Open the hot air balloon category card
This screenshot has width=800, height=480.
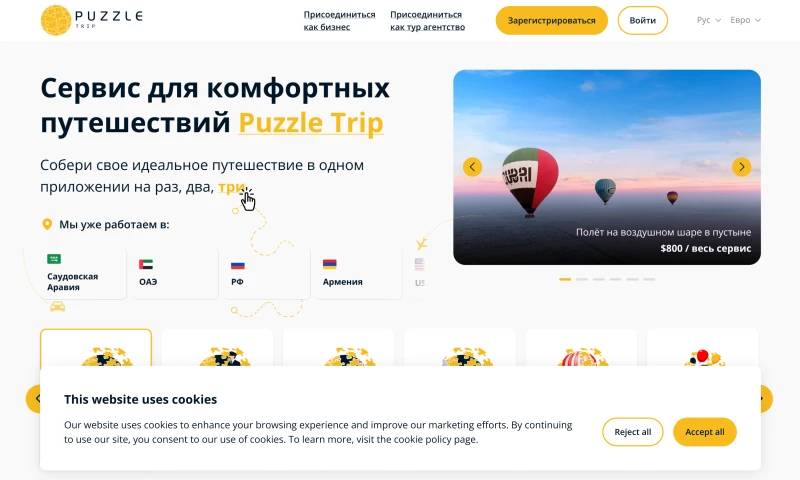pyautogui.click(x=581, y=348)
